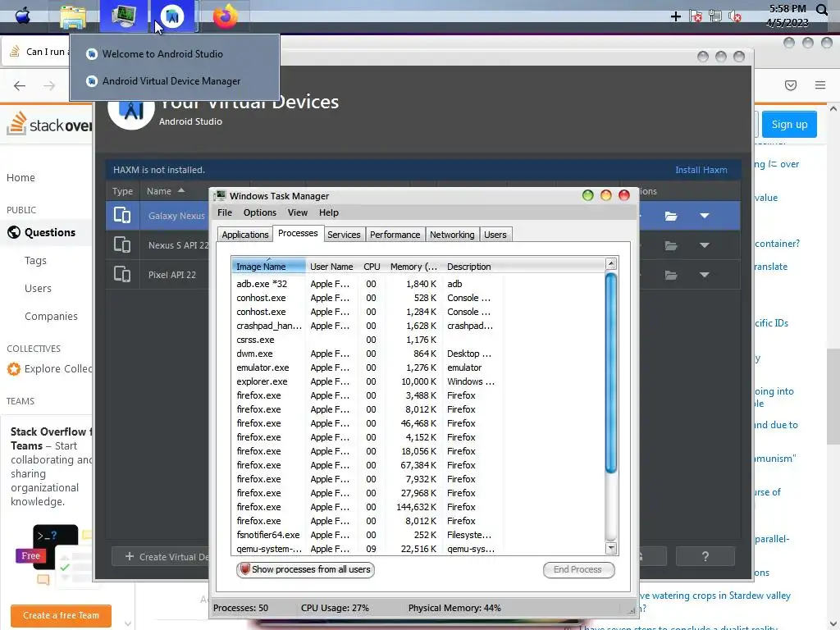
Task: Open Users in Stack Overflow sidebar
Action: [x=38, y=288]
